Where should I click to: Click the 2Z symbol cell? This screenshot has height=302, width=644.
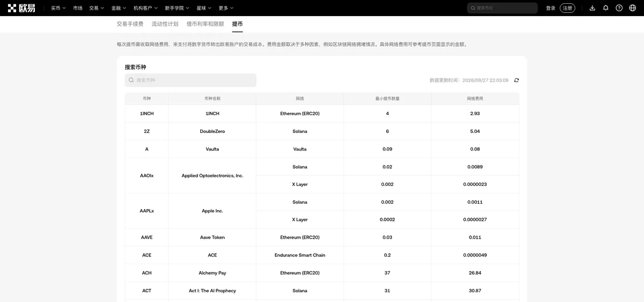pos(147,131)
